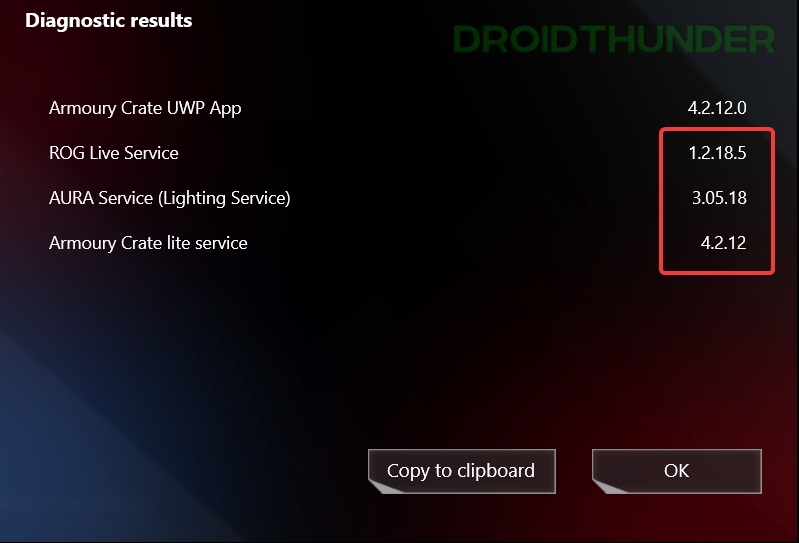This screenshot has height=543, width=799.
Task: Confirm the dialog with OK
Action: (x=677, y=471)
